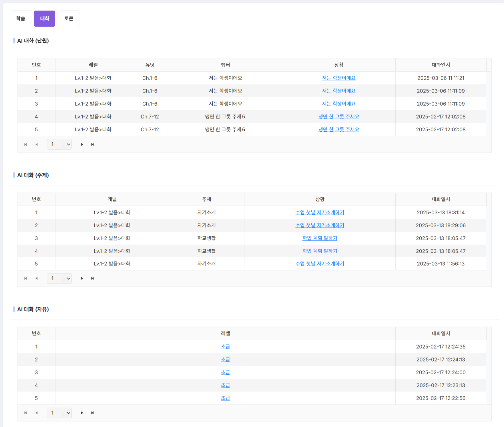This screenshot has width=504, height=427.
Task: Open 저는 학생이에요 link dated 11:11:21
Action: pyautogui.click(x=339, y=78)
